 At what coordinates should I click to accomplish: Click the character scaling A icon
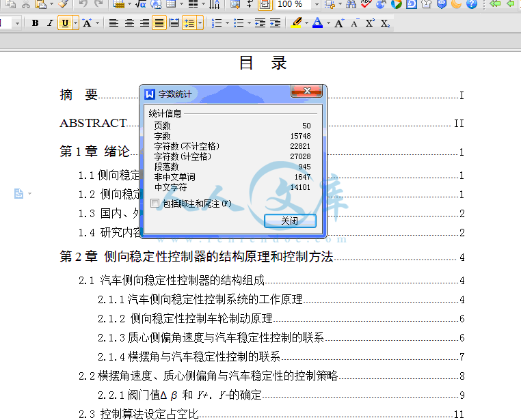[x=87, y=23]
